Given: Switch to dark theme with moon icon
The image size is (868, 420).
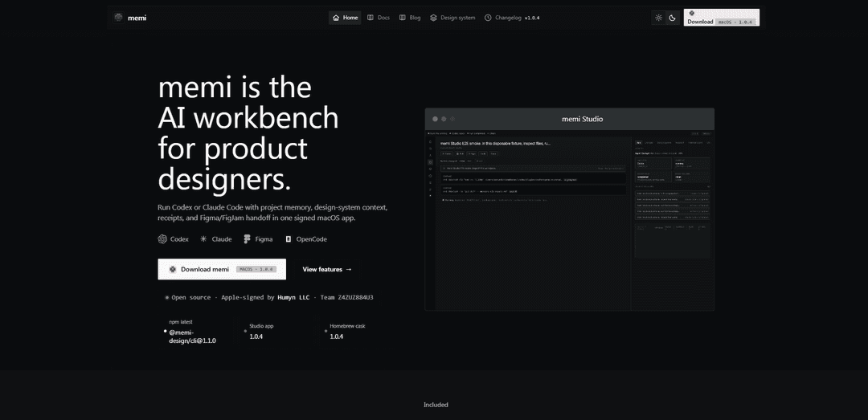Looking at the screenshot, I should click(672, 18).
